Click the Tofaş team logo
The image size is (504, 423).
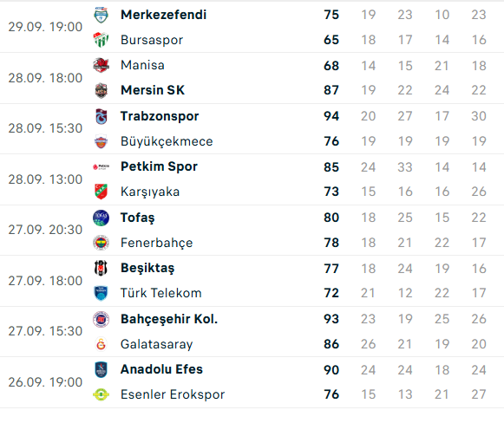click(x=101, y=218)
